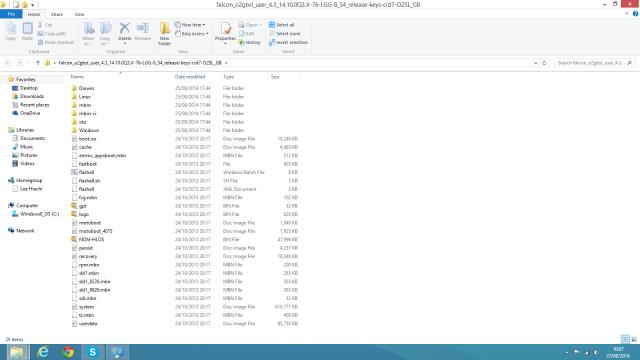The image size is (640, 360).
Task: Sort by the Type column header
Action: click(x=229, y=77)
